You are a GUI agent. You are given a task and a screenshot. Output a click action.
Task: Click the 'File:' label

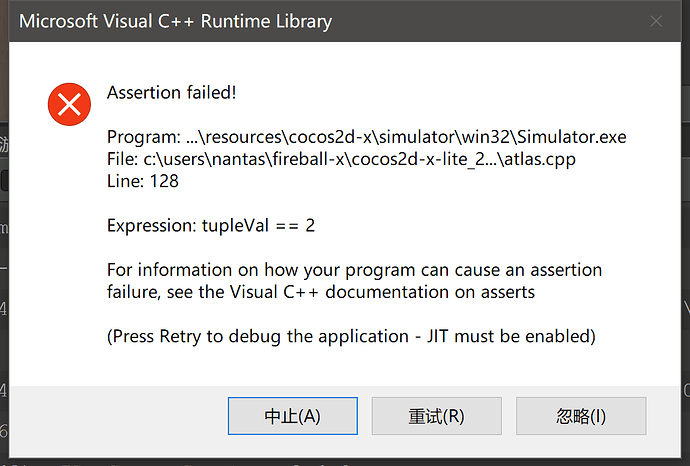[124, 159]
